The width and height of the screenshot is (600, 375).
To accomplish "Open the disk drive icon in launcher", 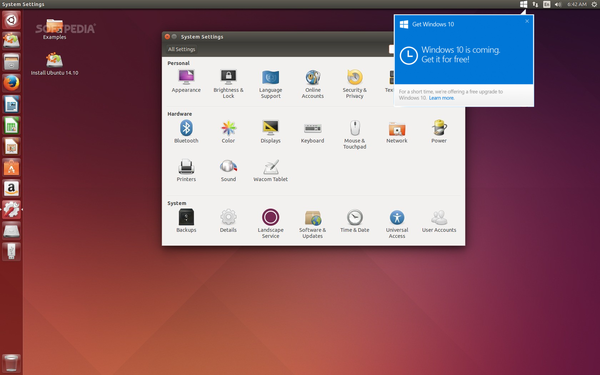I will coord(11,230).
